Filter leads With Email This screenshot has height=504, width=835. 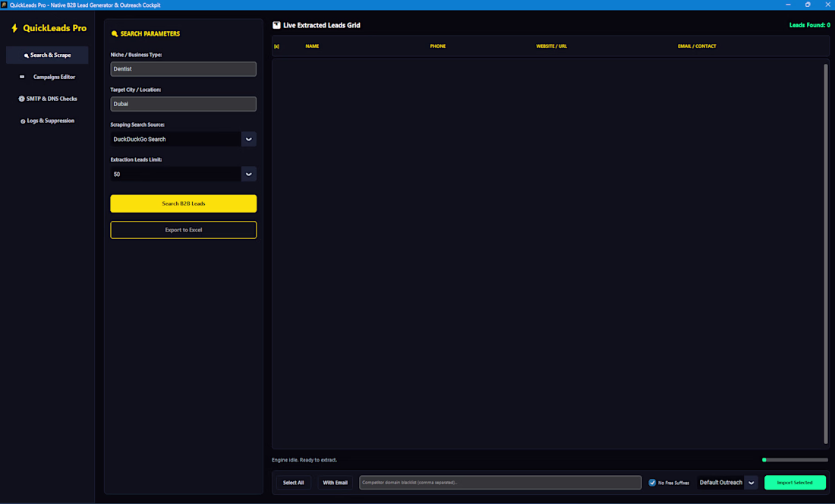335,483
